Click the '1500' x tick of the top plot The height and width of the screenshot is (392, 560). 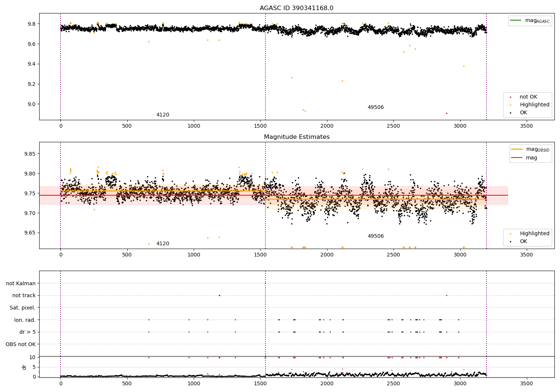[x=260, y=126]
